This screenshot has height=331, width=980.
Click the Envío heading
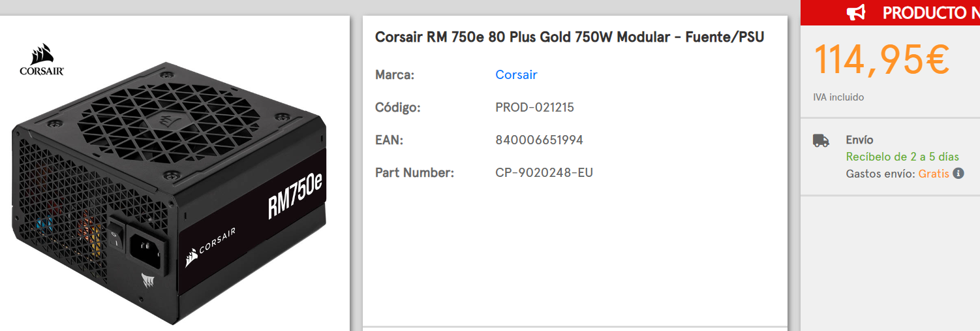pos(859,140)
